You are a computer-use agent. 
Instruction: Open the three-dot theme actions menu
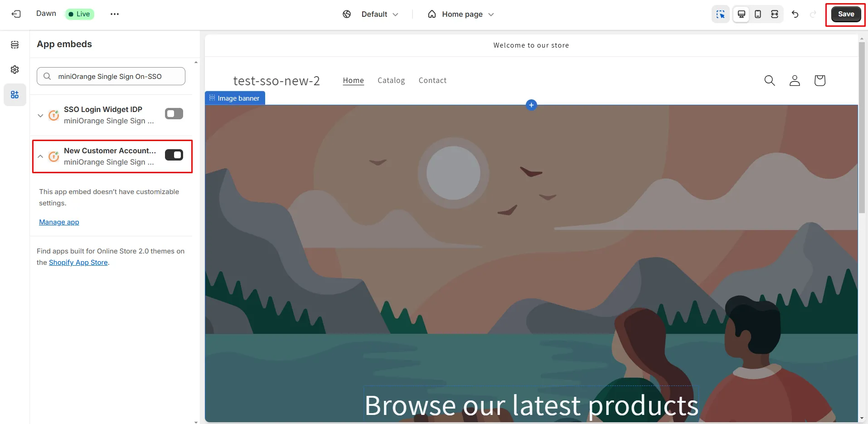coord(115,14)
